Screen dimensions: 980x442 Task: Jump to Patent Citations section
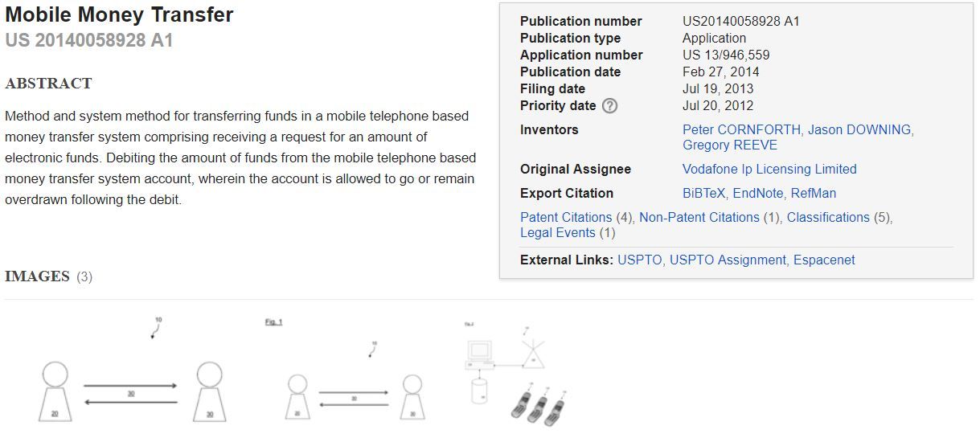[x=566, y=217]
